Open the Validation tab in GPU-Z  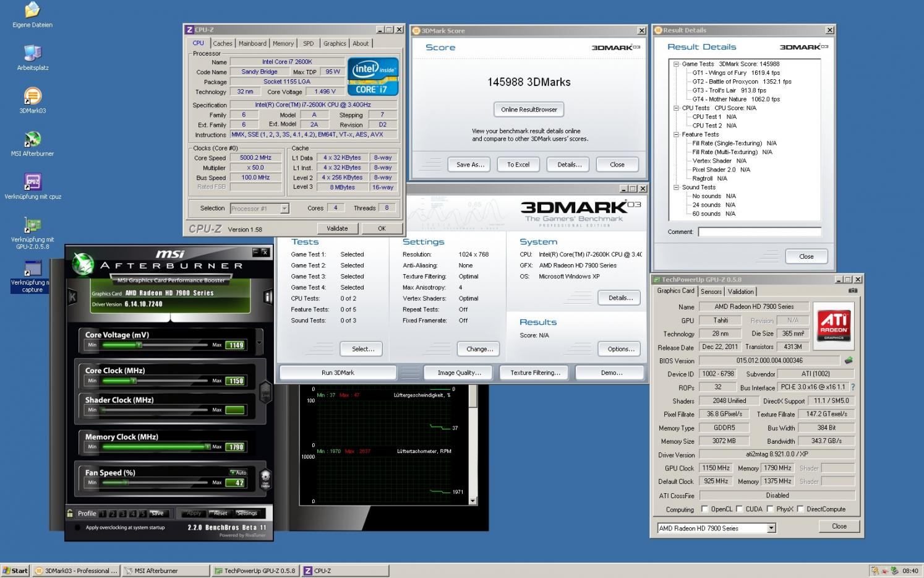(741, 291)
